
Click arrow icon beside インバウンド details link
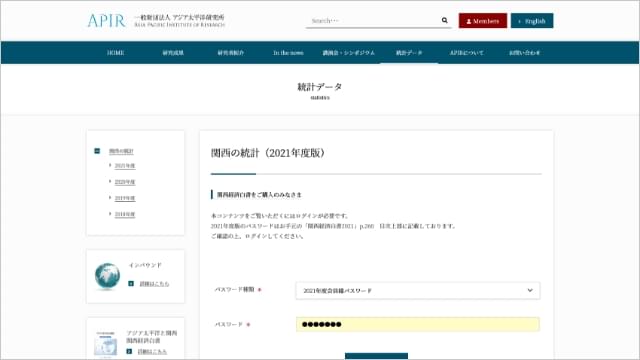coord(131,284)
